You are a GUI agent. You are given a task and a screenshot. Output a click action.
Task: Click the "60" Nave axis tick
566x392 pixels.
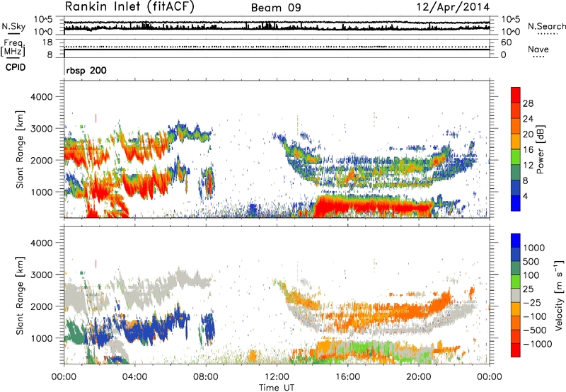coord(506,42)
